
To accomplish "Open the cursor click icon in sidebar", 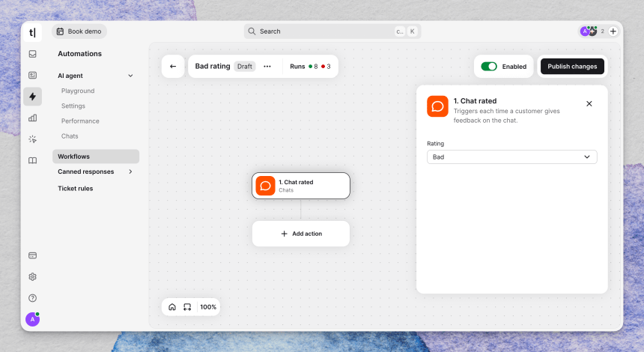I will (32, 139).
